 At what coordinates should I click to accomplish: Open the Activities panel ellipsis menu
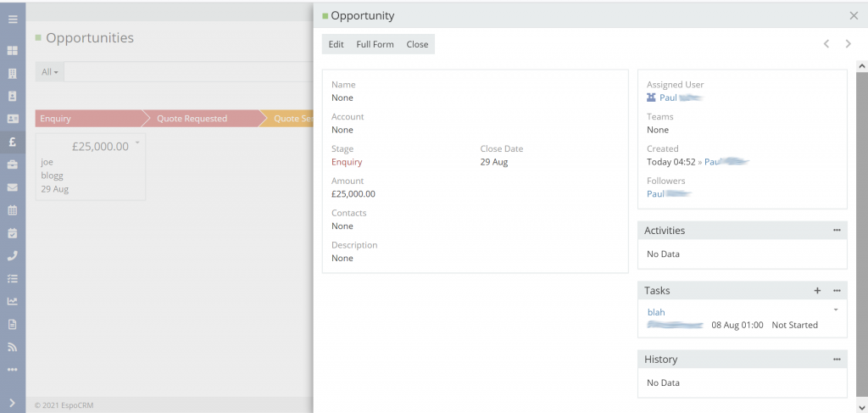(x=837, y=230)
